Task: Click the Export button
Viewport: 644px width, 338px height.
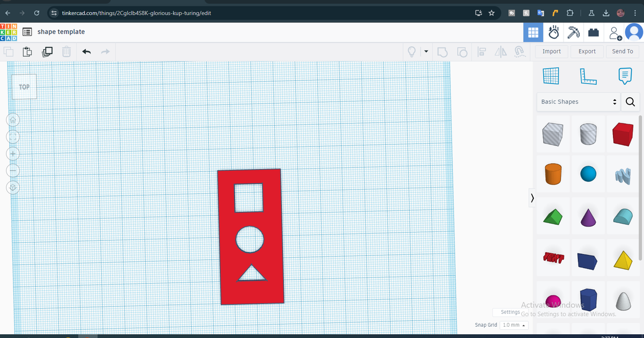Action: [x=587, y=51]
